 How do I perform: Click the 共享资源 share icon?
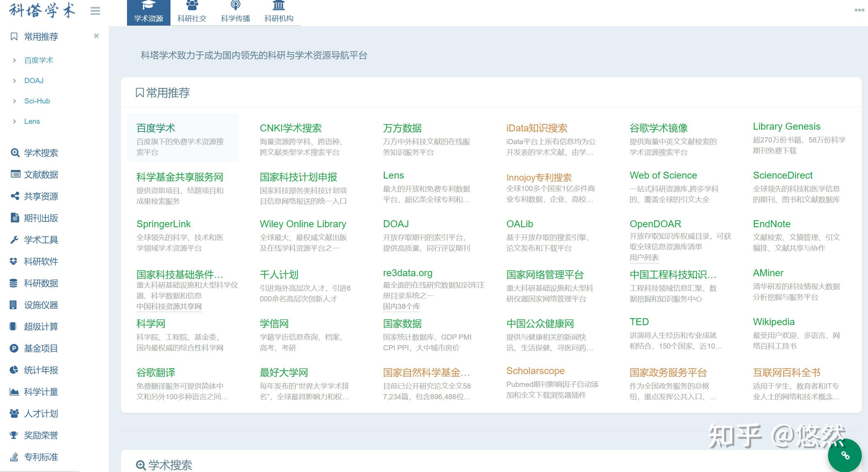point(15,196)
